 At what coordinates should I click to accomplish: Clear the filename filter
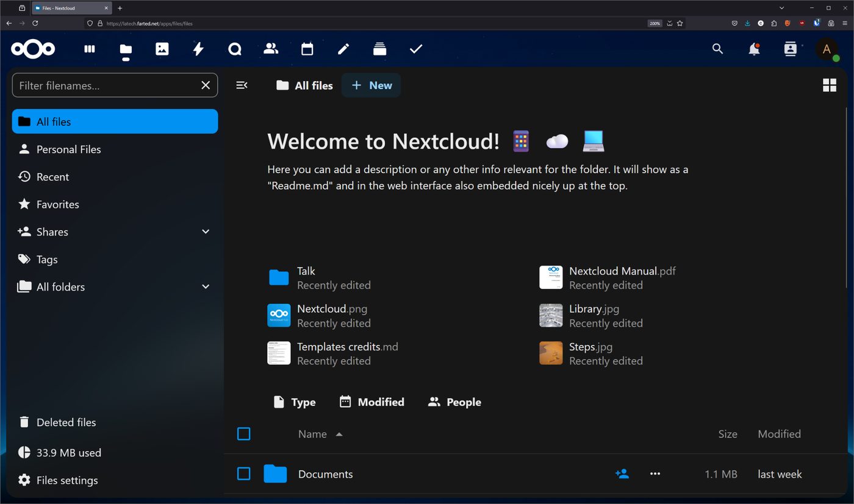(206, 85)
